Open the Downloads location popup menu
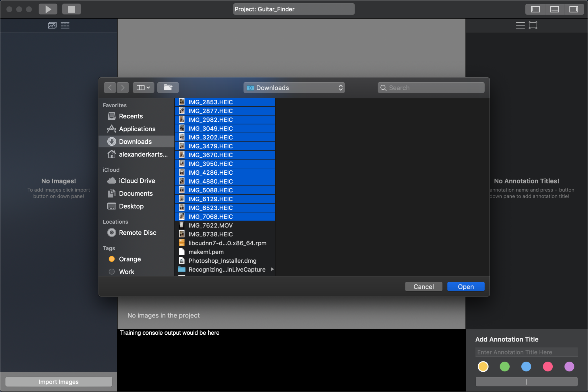Screen dimensions: 588x392 294,88
